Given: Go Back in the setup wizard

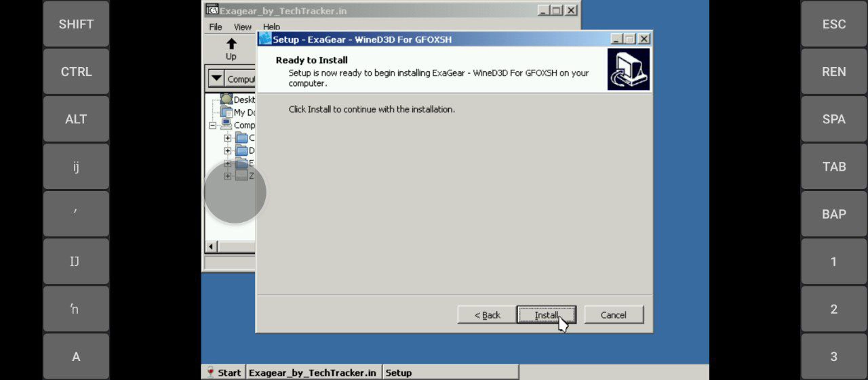Looking at the screenshot, I should tap(487, 315).
